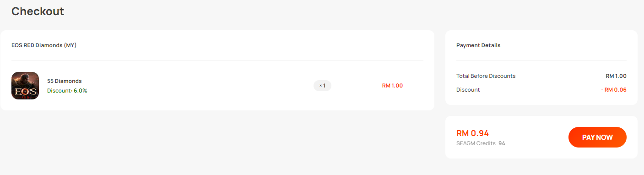The height and width of the screenshot is (175, 644).
Task: Click the RM currency text in total
Action: 463,133
